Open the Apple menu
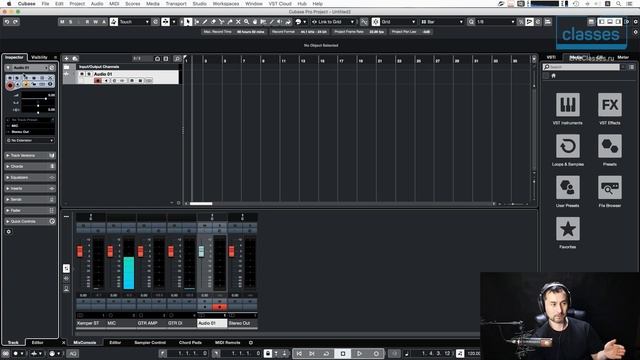Screen dimensions: 640x360 tap(9, 3)
